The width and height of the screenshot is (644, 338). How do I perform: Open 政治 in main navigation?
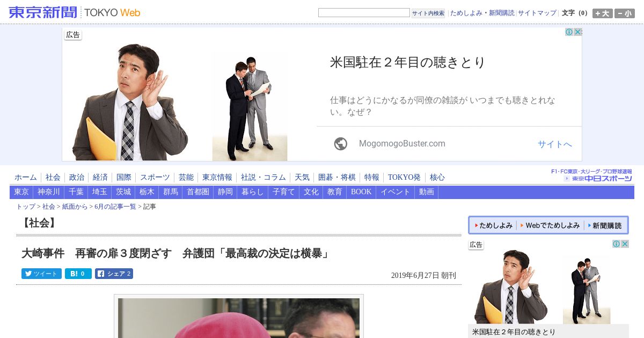tap(77, 177)
